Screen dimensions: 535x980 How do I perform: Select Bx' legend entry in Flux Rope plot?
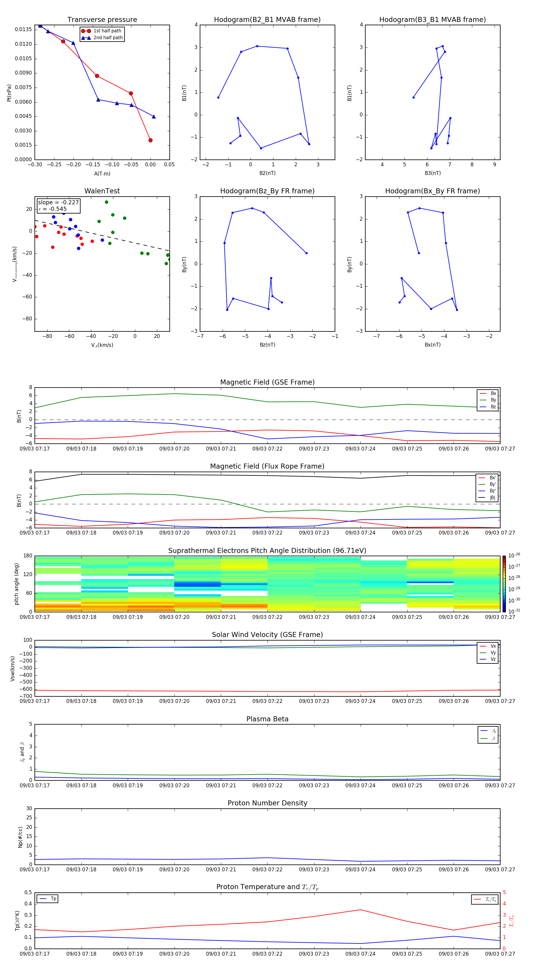point(487,478)
